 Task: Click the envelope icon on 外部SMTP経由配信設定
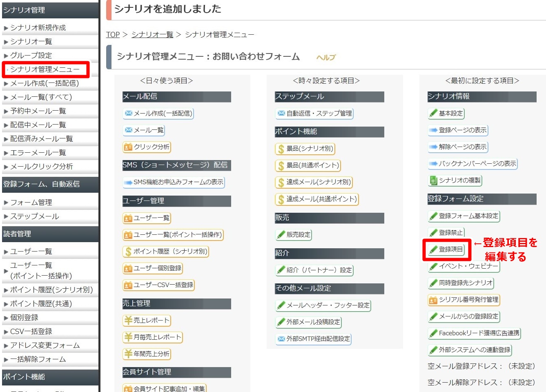click(x=281, y=339)
